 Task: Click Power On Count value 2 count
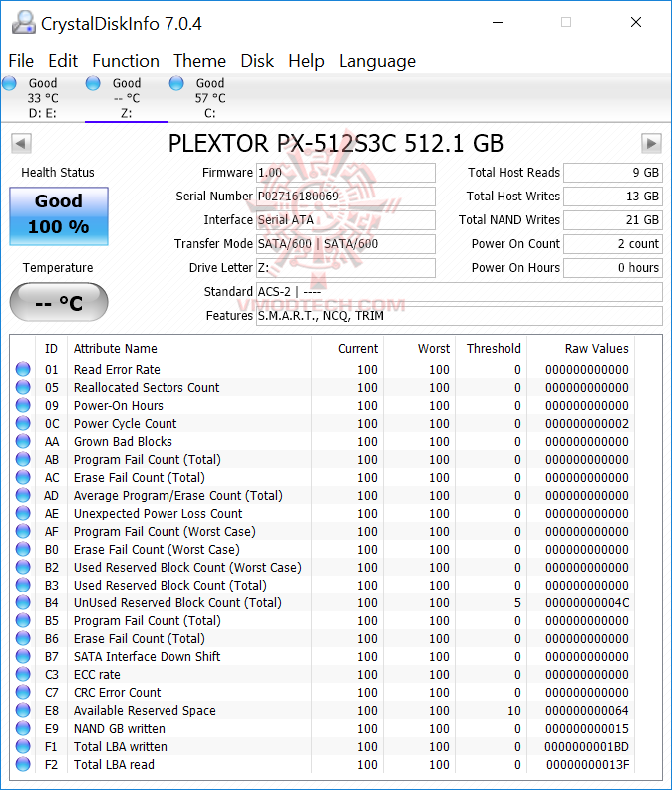pyautogui.click(x=612, y=244)
